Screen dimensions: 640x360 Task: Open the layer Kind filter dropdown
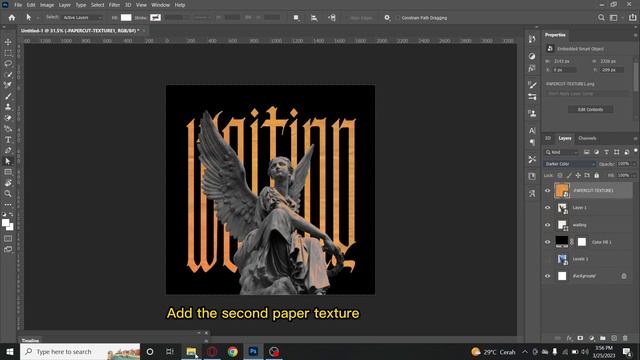point(562,152)
